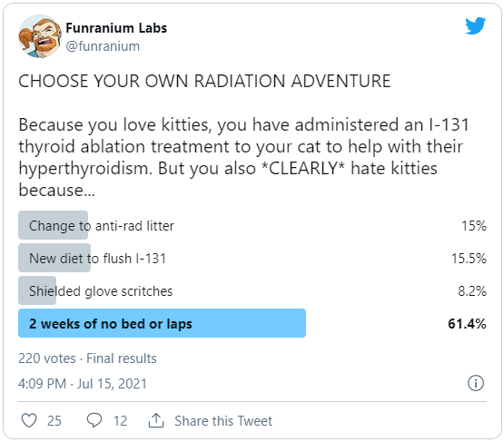This screenshot has height=442, width=504.
Task: Click the 25 likes count
Action: (x=54, y=421)
